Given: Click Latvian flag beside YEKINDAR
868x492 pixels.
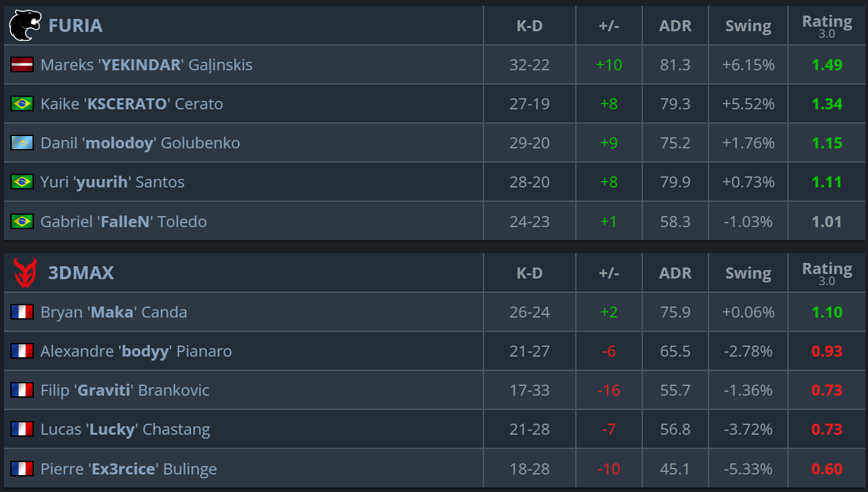Looking at the screenshot, I should click(x=22, y=65).
